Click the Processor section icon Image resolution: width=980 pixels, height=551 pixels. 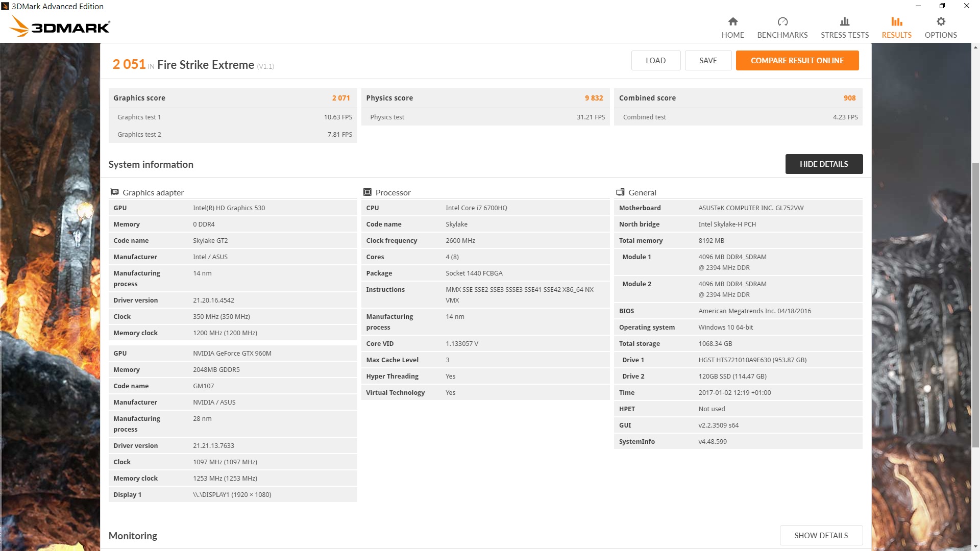(x=367, y=192)
